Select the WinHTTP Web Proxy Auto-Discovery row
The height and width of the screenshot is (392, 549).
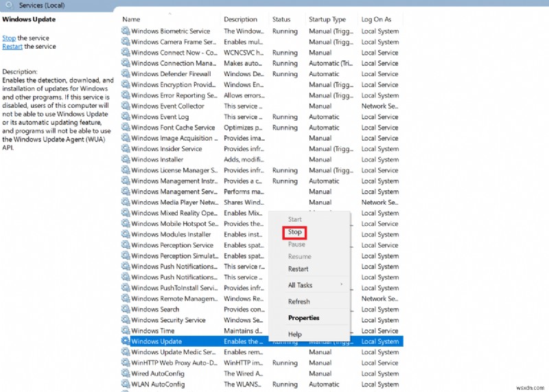pyautogui.click(x=262, y=363)
